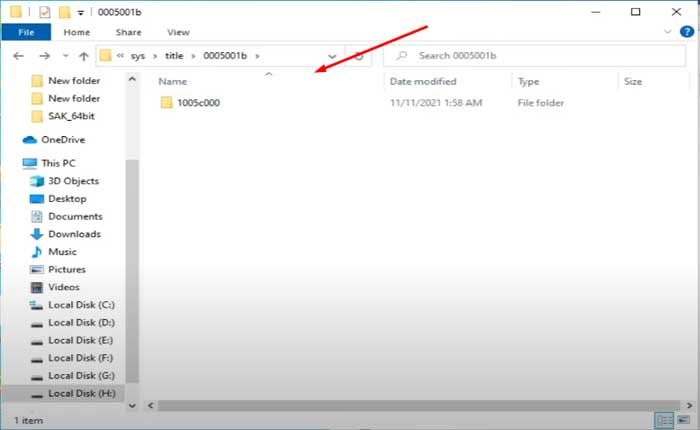Open the quick access toolbar dropdown
700x430 pixels.
click(x=80, y=12)
